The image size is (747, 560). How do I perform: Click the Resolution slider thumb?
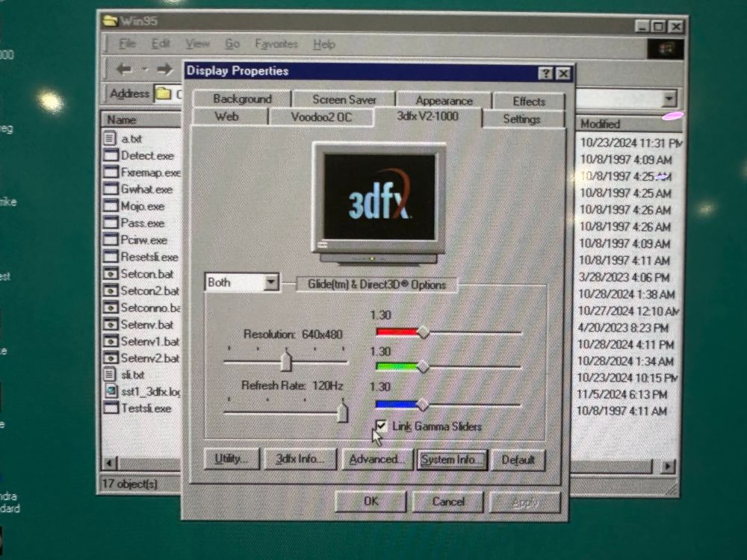[286, 361]
